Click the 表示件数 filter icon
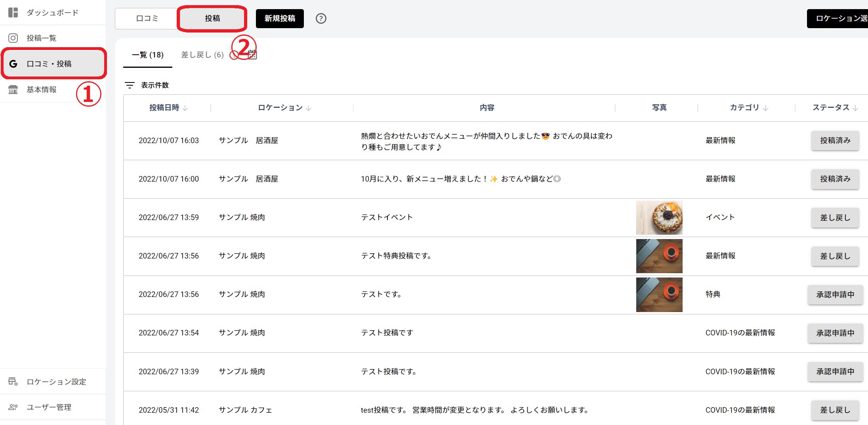The width and height of the screenshot is (868, 425). pos(130,85)
